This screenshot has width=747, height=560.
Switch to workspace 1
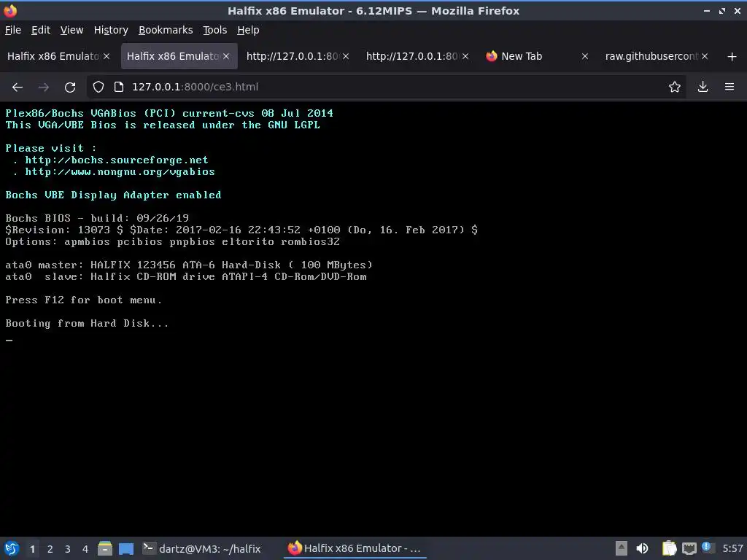point(32,549)
